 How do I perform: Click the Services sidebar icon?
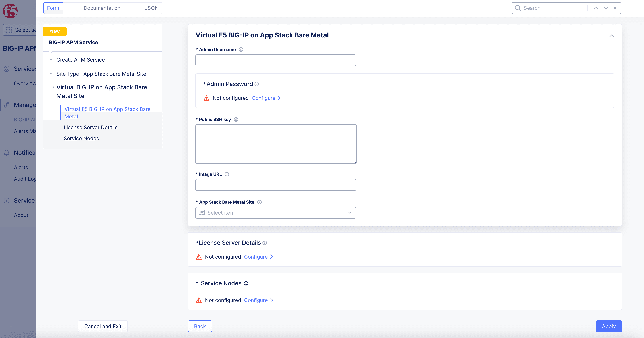(x=7, y=69)
